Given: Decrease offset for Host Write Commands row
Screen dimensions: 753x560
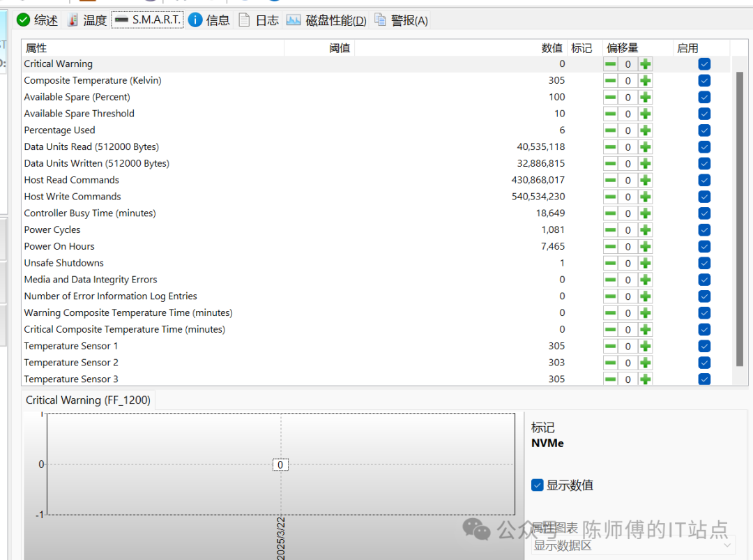Looking at the screenshot, I should click(610, 197).
